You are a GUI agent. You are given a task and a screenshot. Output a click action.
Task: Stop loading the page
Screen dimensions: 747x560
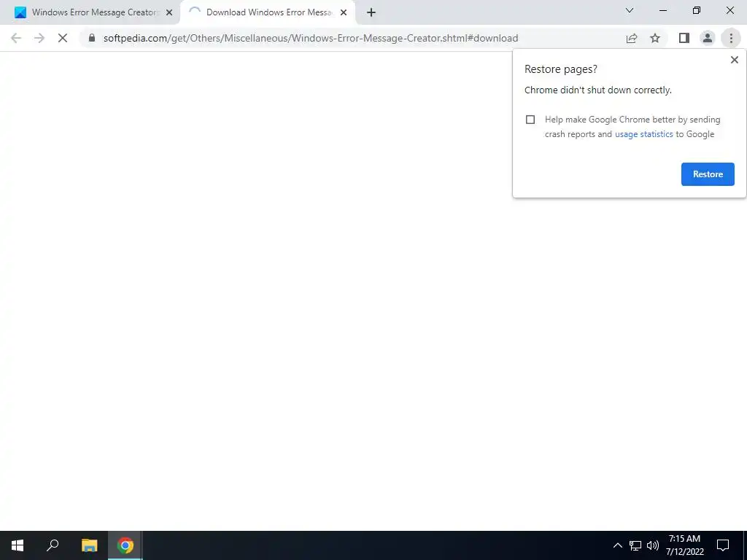(x=63, y=38)
